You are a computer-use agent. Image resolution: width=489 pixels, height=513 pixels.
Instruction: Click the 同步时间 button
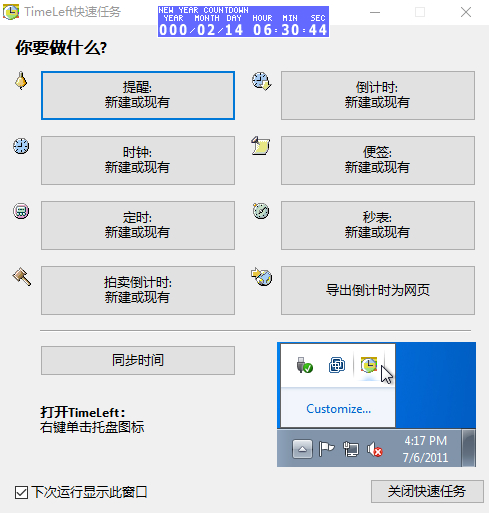pyautogui.click(x=138, y=360)
